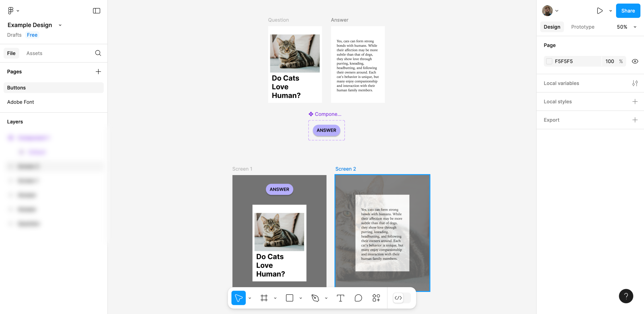Open the Actions components tool

click(x=376, y=298)
